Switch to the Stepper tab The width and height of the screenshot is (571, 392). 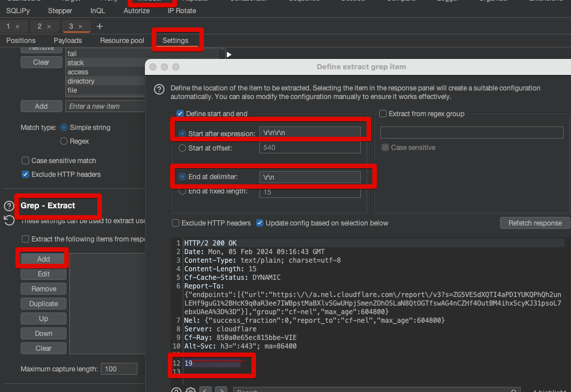click(x=60, y=11)
